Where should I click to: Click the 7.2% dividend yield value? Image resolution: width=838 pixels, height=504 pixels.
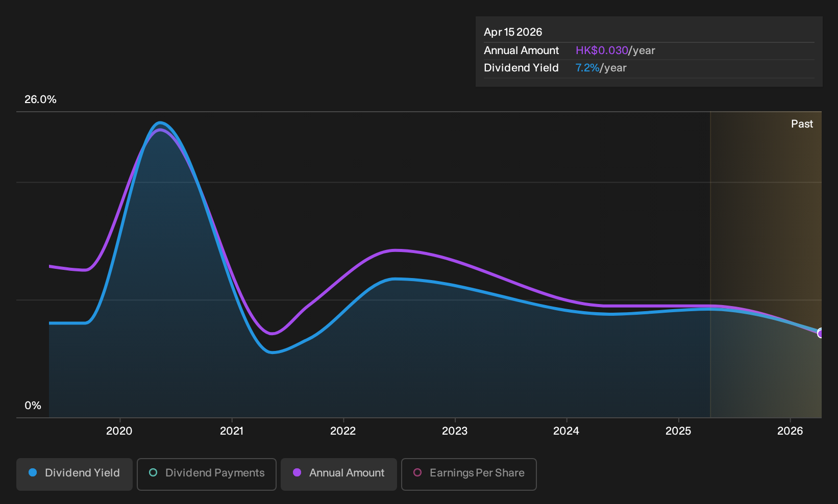(587, 68)
